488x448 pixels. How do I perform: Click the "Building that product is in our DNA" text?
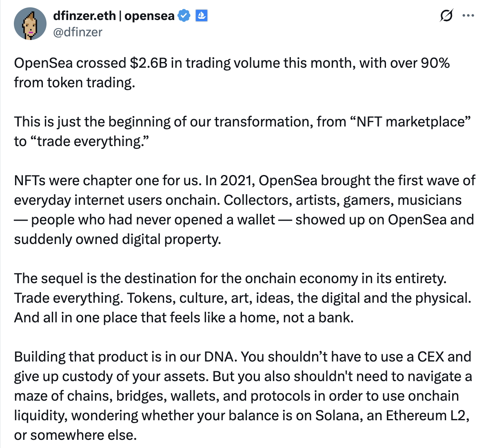click(x=125, y=357)
